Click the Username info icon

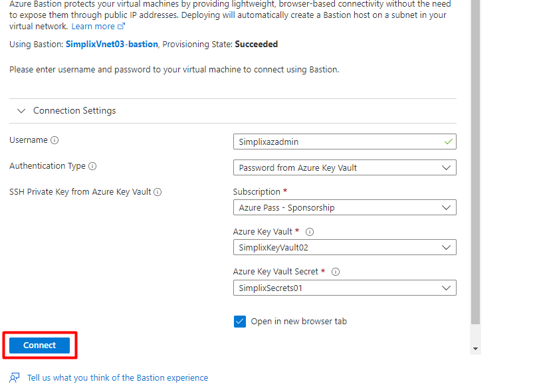click(54, 140)
